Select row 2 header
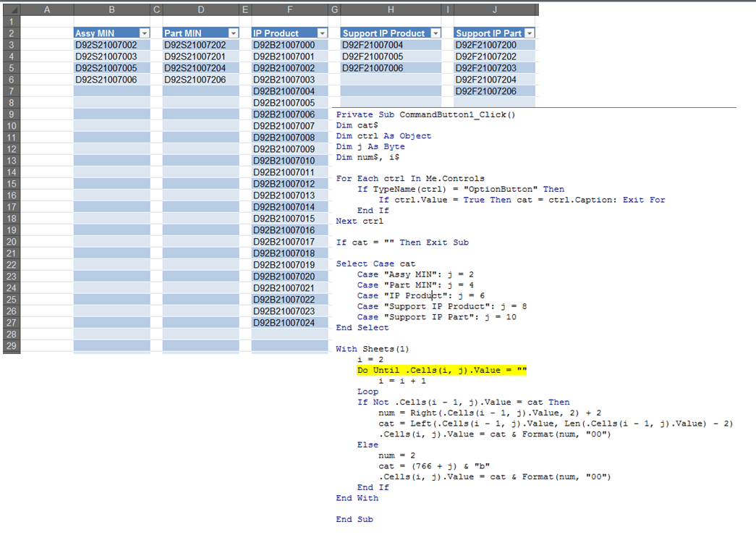This screenshot has width=756, height=535. [12, 33]
